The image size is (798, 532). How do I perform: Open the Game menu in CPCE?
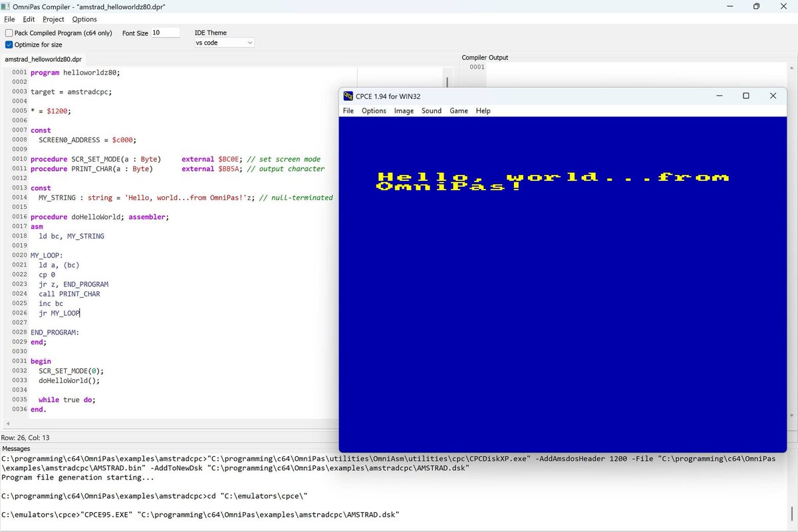pos(458,110)
